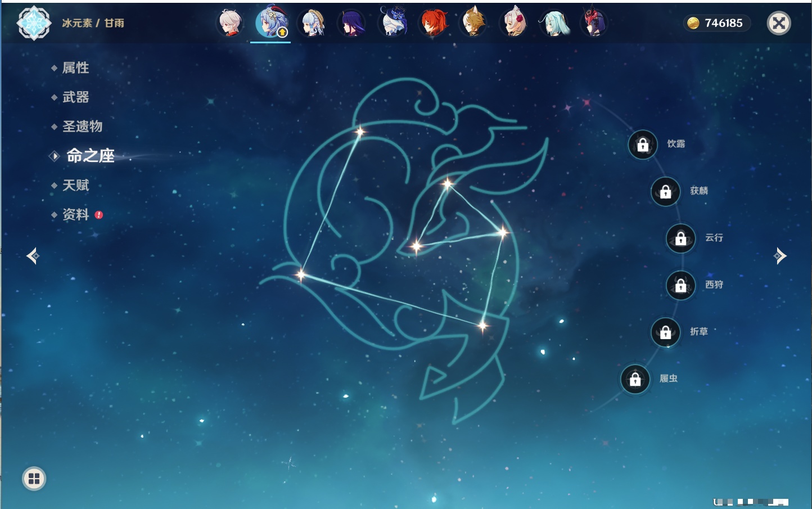Click the 云行 constellation label
The image size is (812, 509).
pos(714,238)
